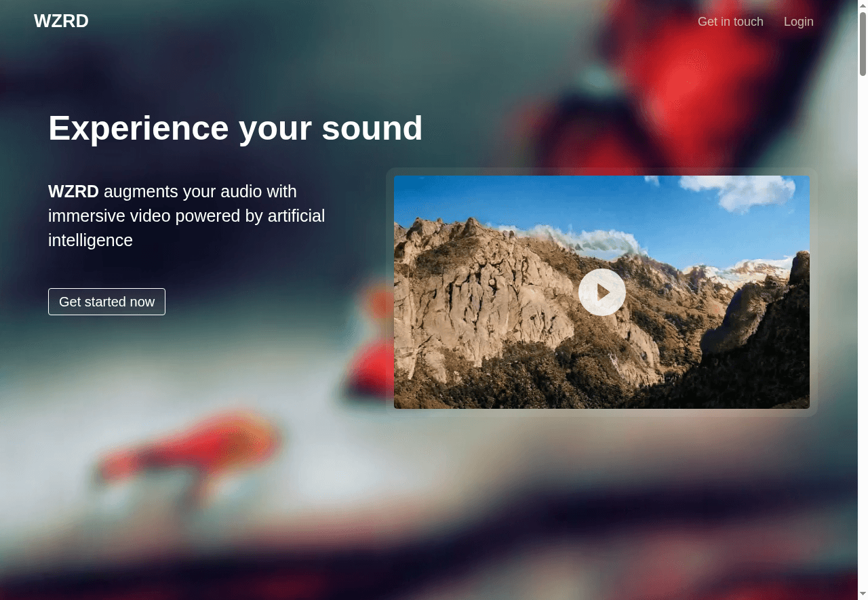Click the word intelligence in the description
This screenshot has height=600, width=868.
(x=90, y=240)
